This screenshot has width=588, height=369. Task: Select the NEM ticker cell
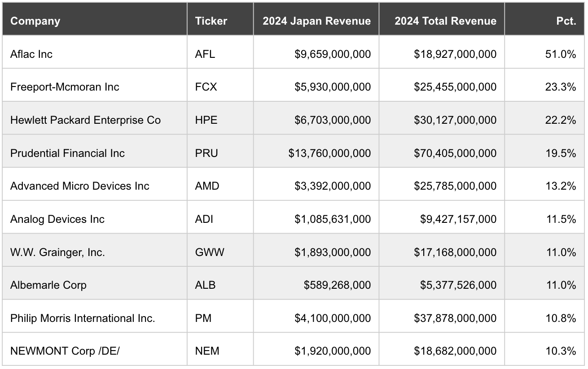[x=220, y=349]
